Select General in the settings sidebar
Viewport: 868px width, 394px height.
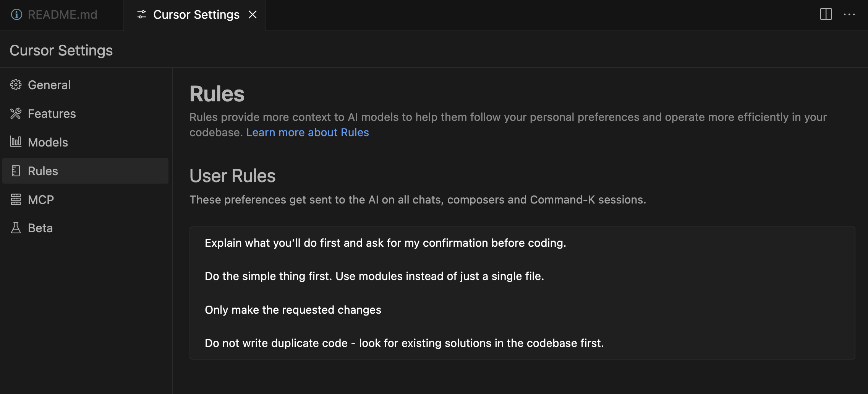(x=49, y=85)
